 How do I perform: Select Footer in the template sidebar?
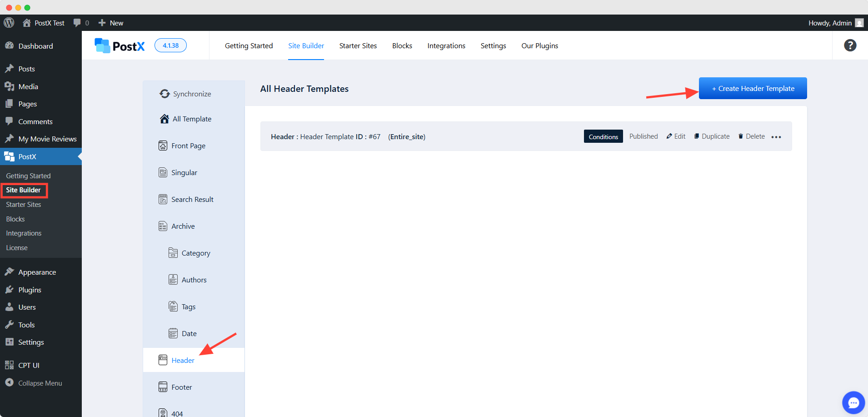181,387
